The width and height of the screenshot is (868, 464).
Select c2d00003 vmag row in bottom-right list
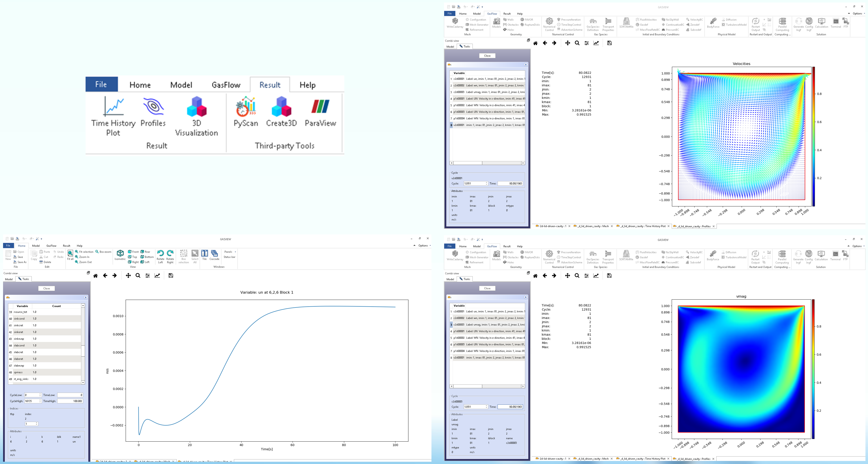487,325
